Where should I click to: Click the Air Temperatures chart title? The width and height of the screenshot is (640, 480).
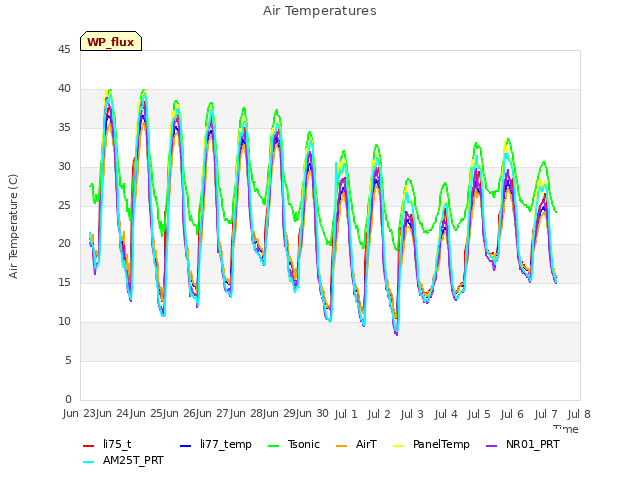click(x=320, y=11)
